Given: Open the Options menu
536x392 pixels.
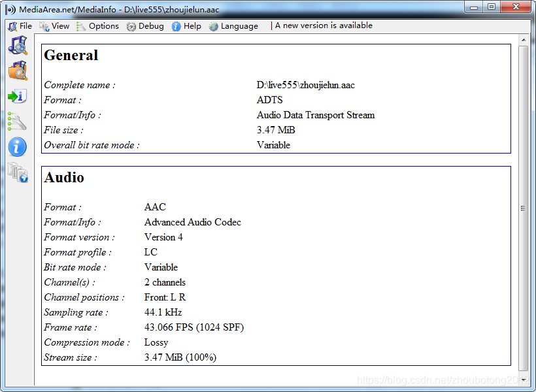Looking at the screenshot, I should pyautogui.click(x=98, y=26).
